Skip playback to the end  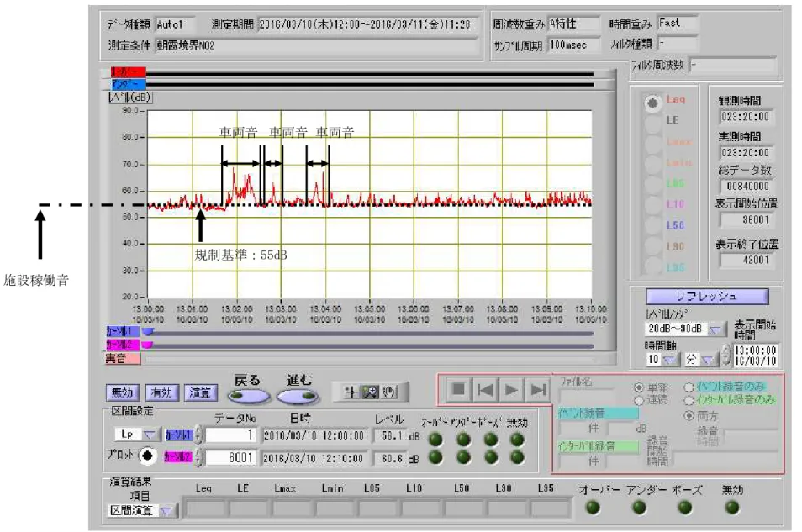(537, 390)
